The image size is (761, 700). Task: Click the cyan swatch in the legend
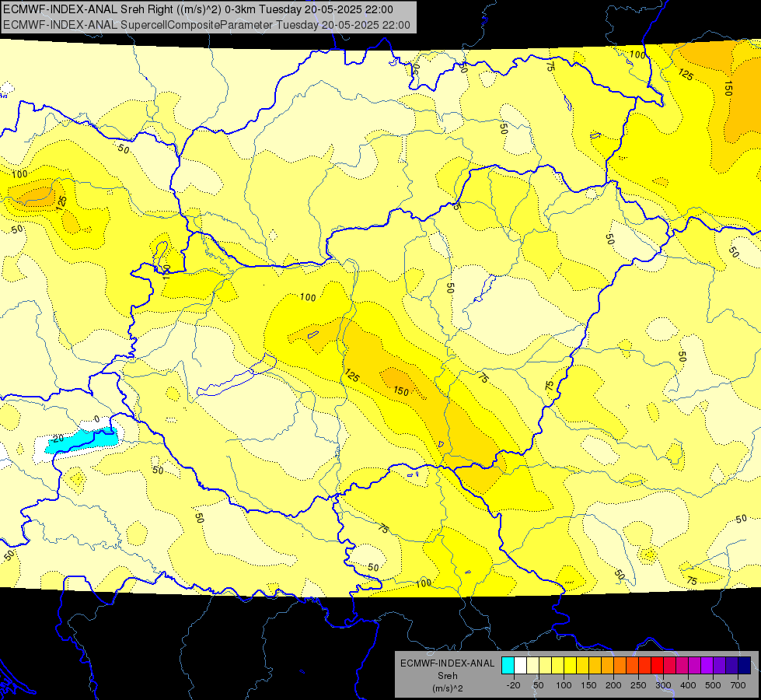point(508,665)
